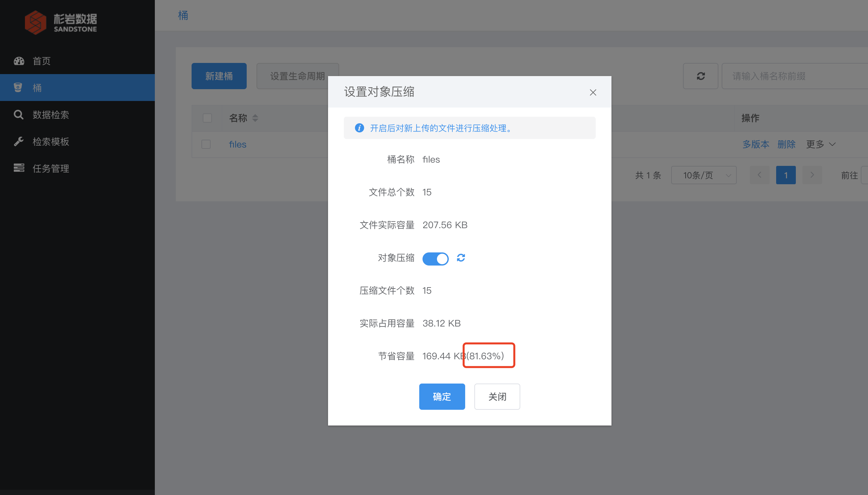
Task: Click the 确定 button
Action: [442, 397]
